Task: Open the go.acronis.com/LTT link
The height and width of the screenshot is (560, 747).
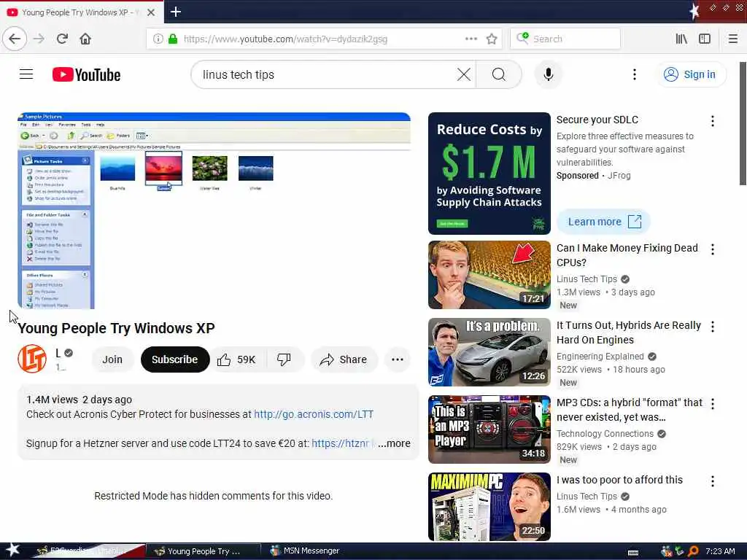Action: [314, 414]
